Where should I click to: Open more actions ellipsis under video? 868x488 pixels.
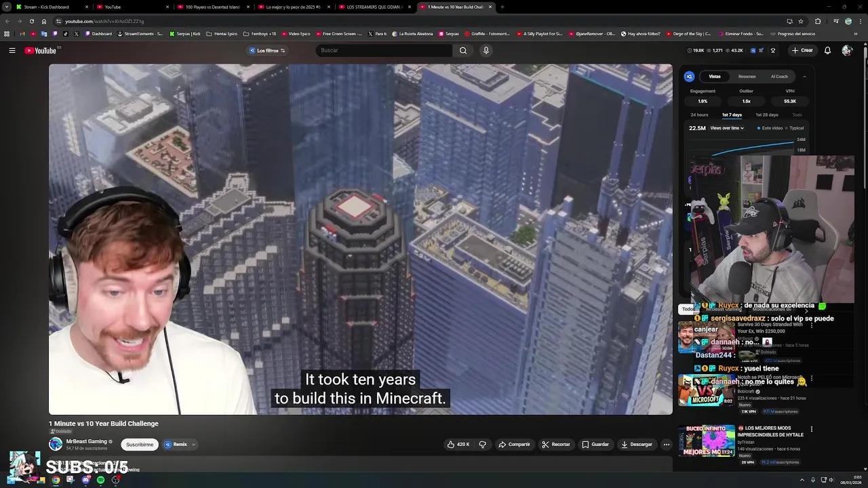(x=666, y=445)
